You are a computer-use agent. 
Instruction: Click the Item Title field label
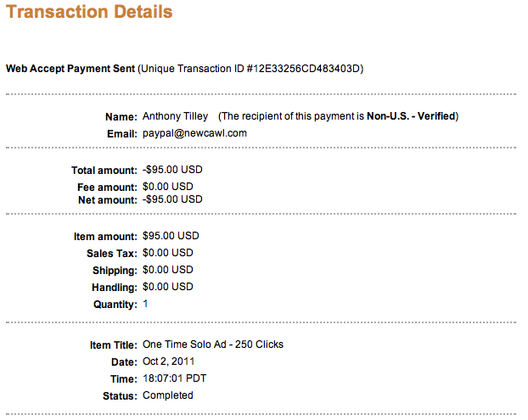(113, 345)
